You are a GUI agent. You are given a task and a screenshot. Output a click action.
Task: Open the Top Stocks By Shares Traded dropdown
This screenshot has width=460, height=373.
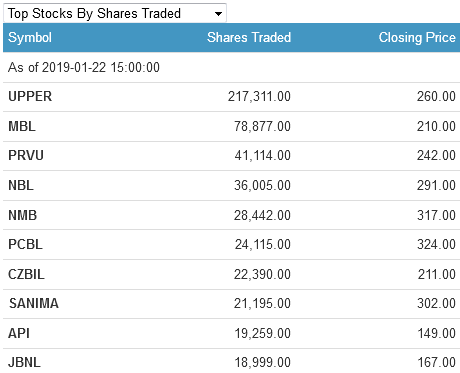115,13
